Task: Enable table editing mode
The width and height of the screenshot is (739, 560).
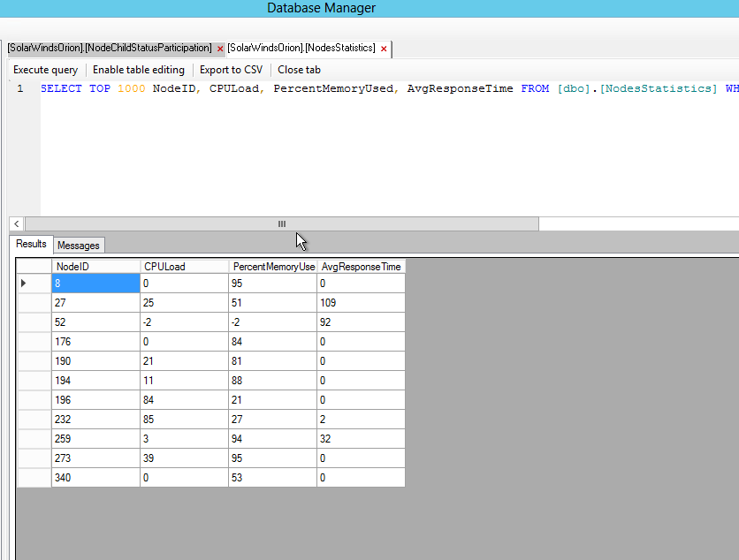Action: click(x=139, y=70)
